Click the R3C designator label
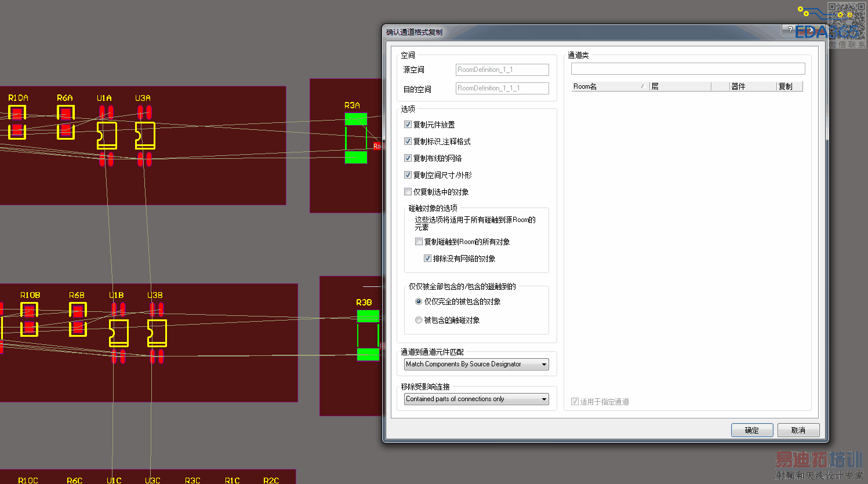 [193, 481]
